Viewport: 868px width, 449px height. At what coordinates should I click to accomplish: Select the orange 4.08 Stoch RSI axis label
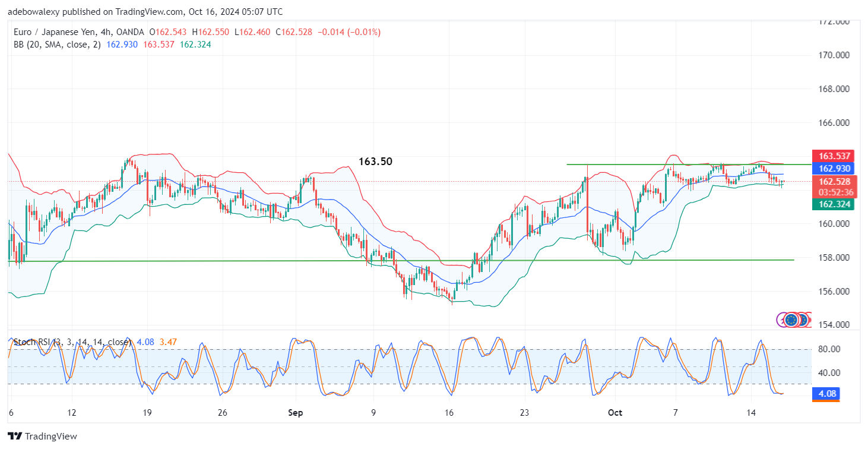point(827,393)
